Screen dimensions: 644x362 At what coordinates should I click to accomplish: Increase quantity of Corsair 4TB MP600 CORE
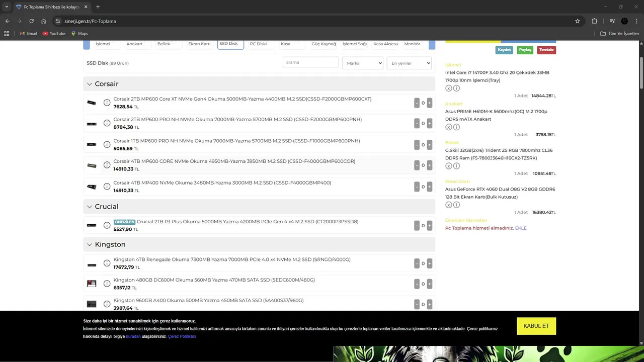pyautogui.click(x=429, y=165)
